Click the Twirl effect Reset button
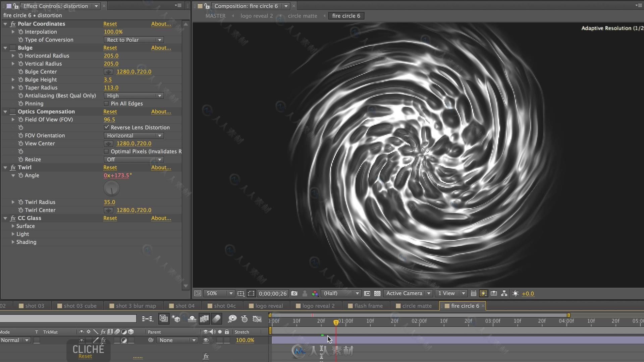Image resolution: width=644 pixels, height=362 pixels. click(110, 167)
